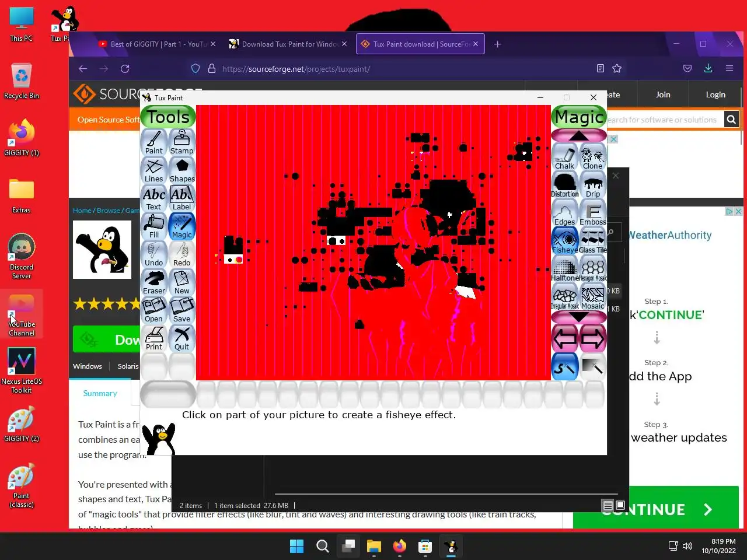Click Join on SourceForge header
The width and height of the screenshot is (747, 560).
pyautogui.click(x=663, y=94)
